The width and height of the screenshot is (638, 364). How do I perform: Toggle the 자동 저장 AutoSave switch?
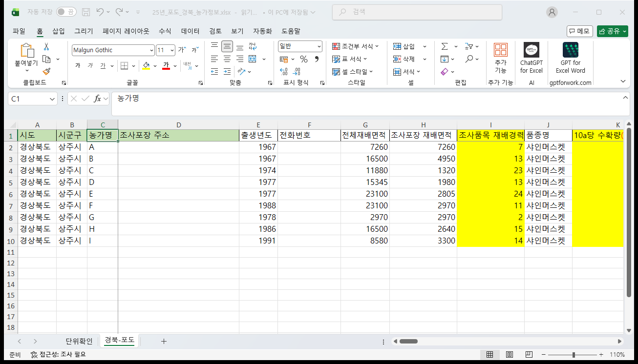(66, 12)
